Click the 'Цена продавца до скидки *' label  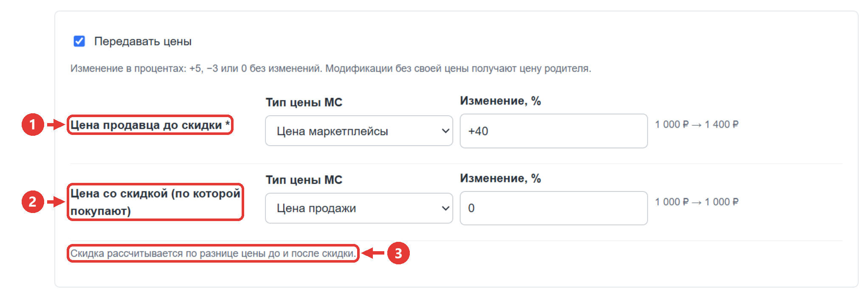[150, 125]
